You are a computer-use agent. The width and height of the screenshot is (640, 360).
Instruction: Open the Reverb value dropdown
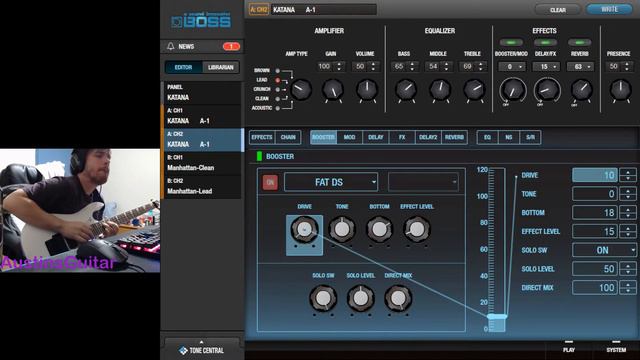click(x=580, y=67)
